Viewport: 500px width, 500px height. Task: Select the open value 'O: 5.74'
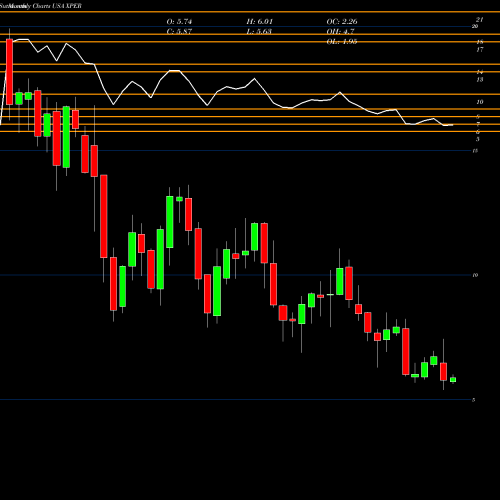point(179,22)
